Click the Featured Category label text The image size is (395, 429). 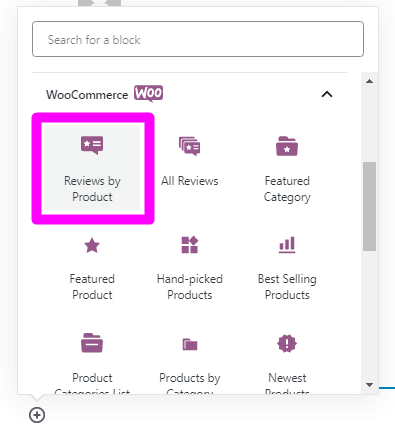pyautogui.click(x=287, y=189)
